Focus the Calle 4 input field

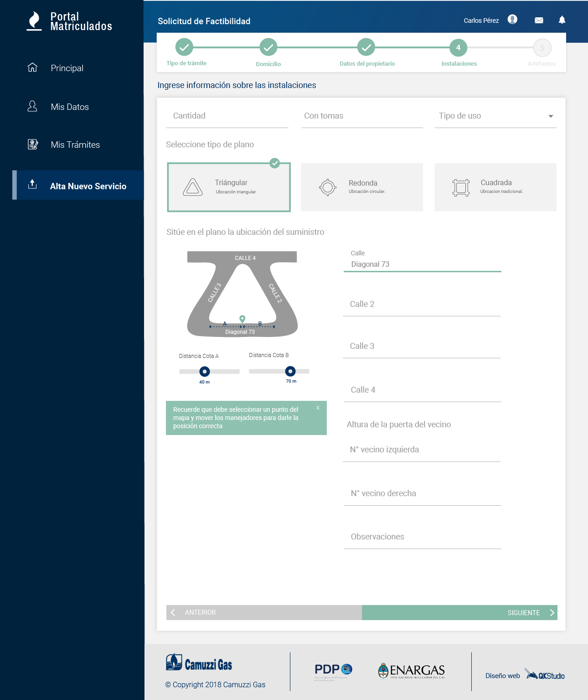coord(423,390)
